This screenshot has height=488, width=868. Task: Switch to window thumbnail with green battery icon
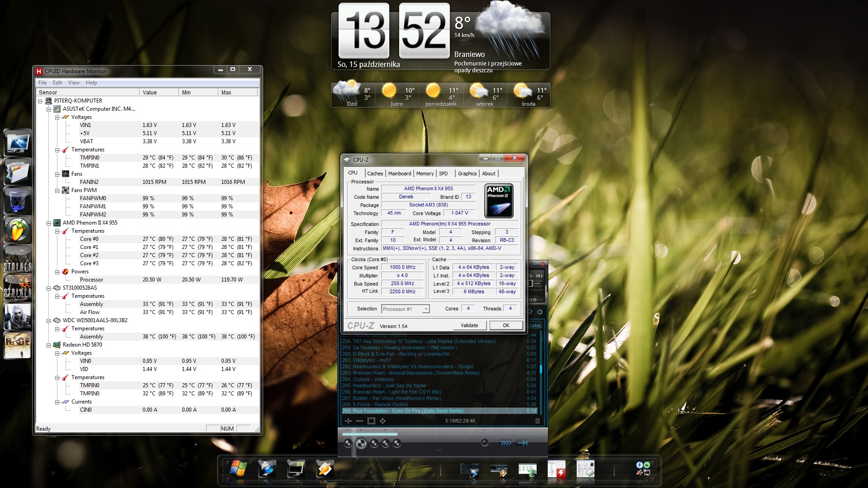click(x=528, y=470)
